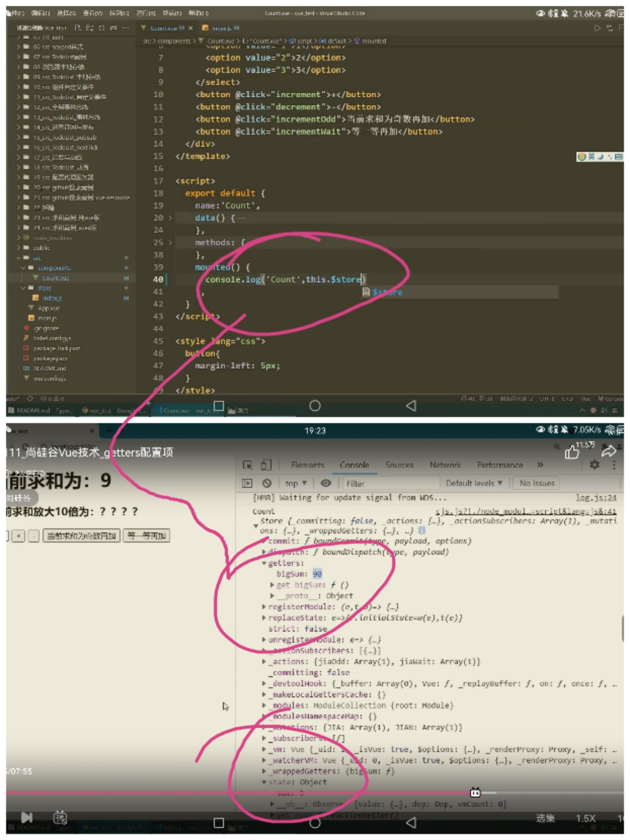Click the clear console icon
This screenshot has width=630, height=840.
tap(267, 483)
